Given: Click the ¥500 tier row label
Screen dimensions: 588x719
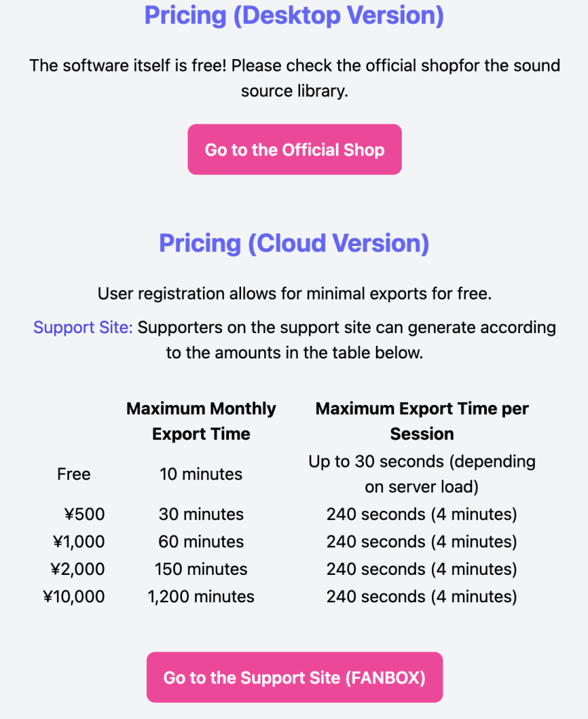Looking at the screenshot, I should (x=84, y=514).
